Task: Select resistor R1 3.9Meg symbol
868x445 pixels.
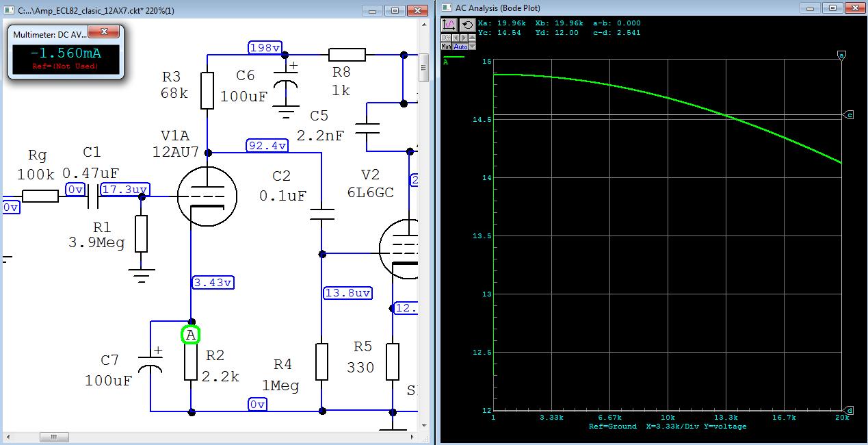Action: (x=141, y=234)
